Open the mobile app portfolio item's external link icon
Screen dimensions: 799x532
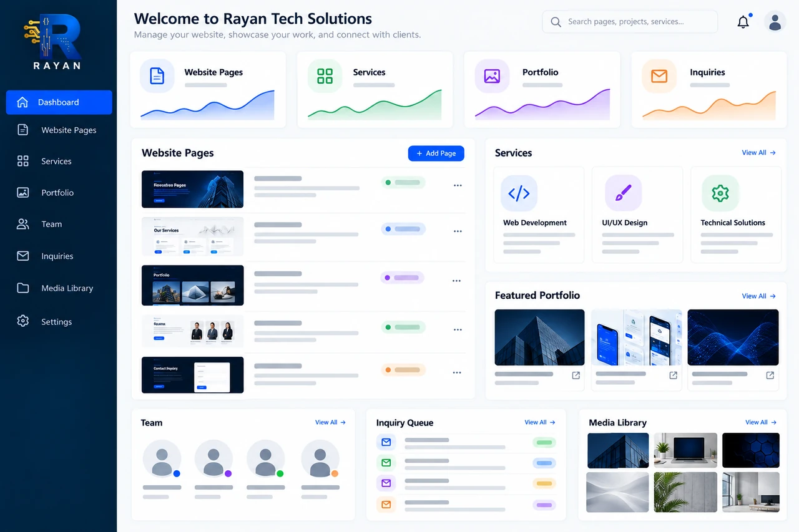[x=674, y=375]
